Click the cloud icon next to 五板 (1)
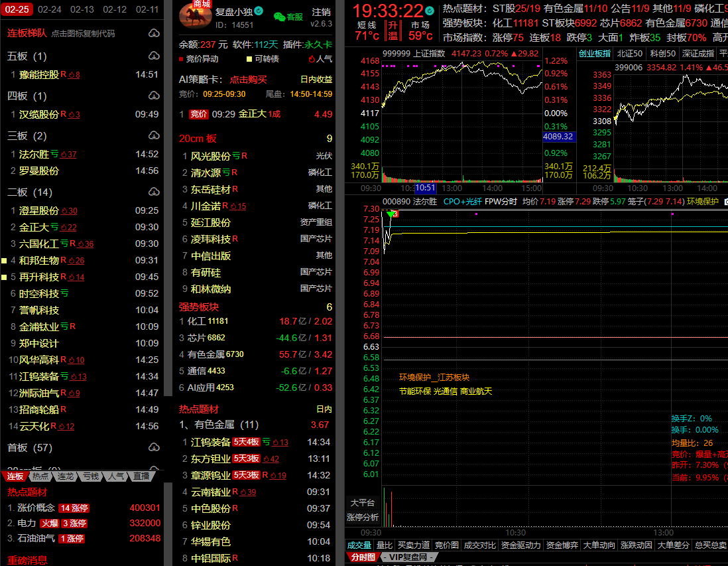Image resolution: width=728 pixels, height=566 pixels. coord(154,56)
